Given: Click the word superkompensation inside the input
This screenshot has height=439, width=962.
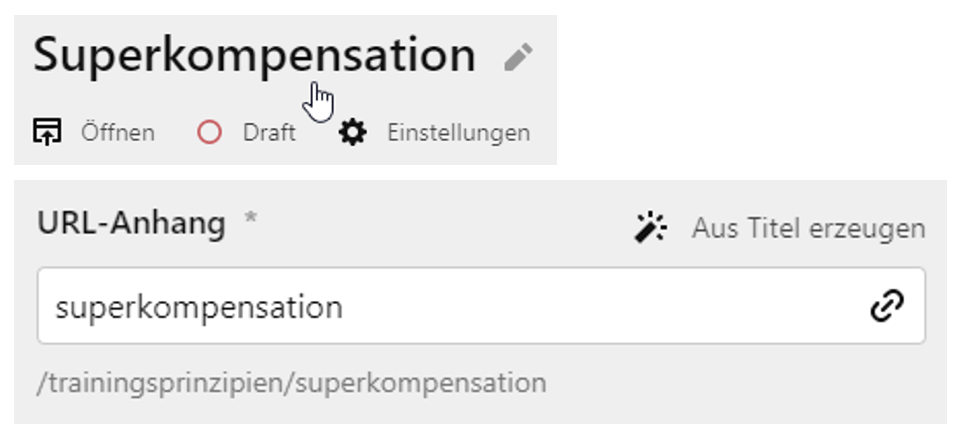Looking at the screenshot, I should click(199, 306).
